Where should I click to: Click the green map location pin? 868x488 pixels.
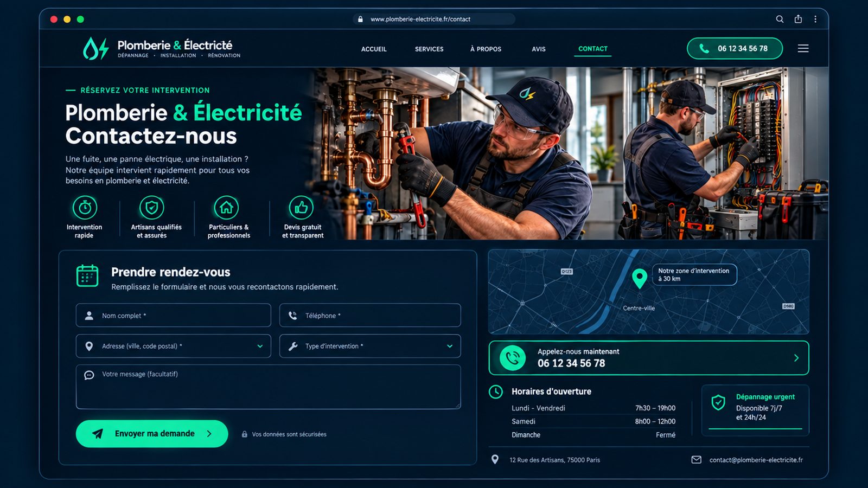click(x=640, y=279)
